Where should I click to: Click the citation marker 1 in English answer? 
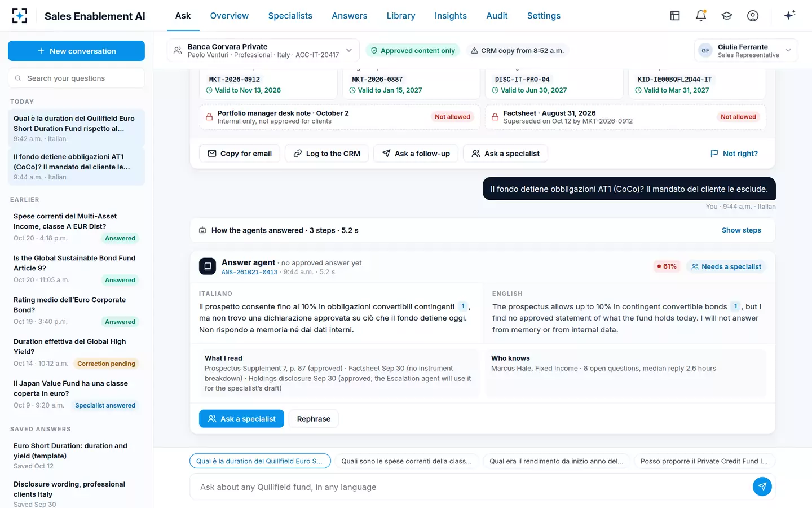click(735, 306)
